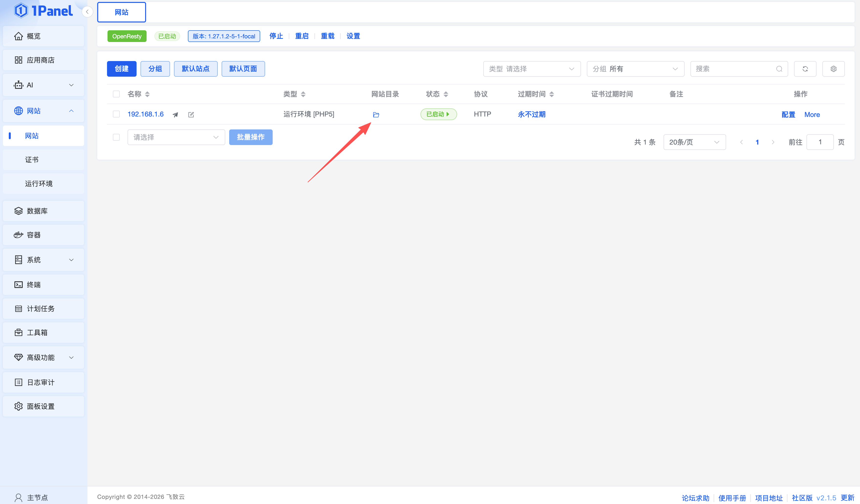Select 运行环境 runtime submenu item
Viewport: 860px width, 504px height.
point(39,183)
